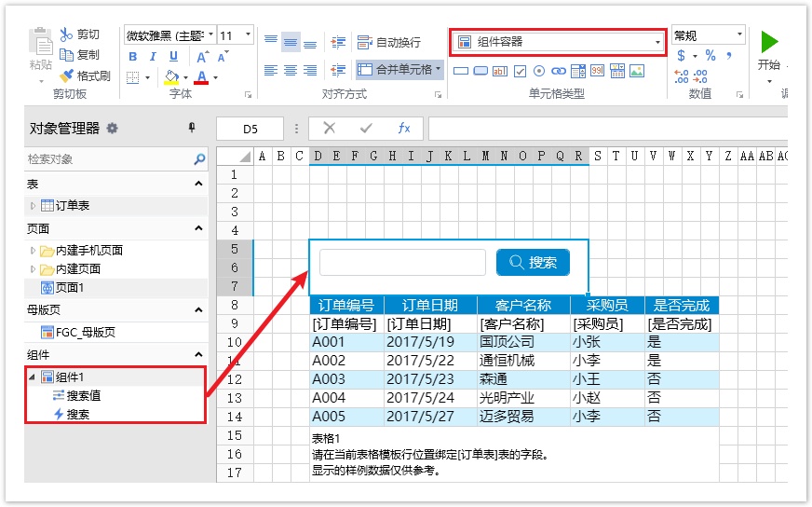Pin the 对象管理器 panel
Screen dimensions: 812x507
coord(192,128)
